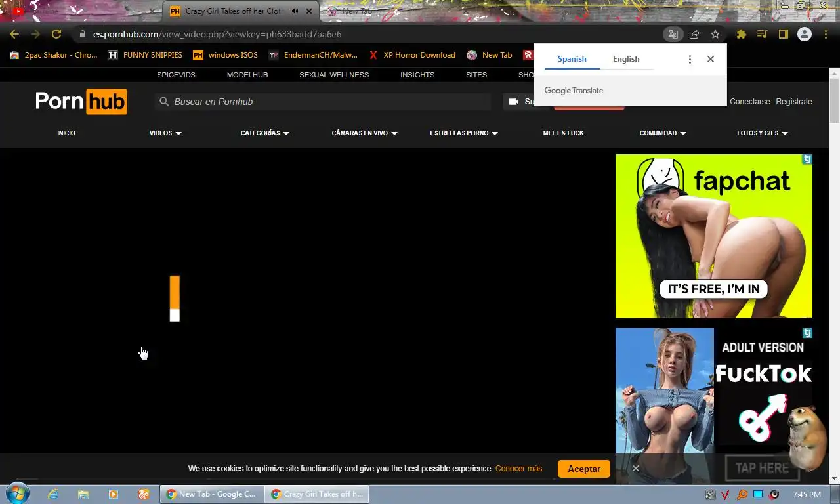Screen dimensions: 840x504
Task: Open the SEXUAL WELLNESS top link
Action: coord(334,75)
